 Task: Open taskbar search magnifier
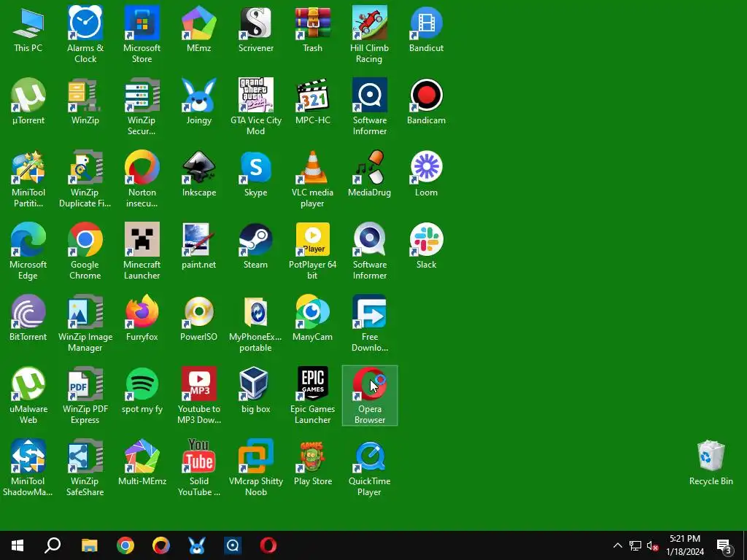coord(53,545)
